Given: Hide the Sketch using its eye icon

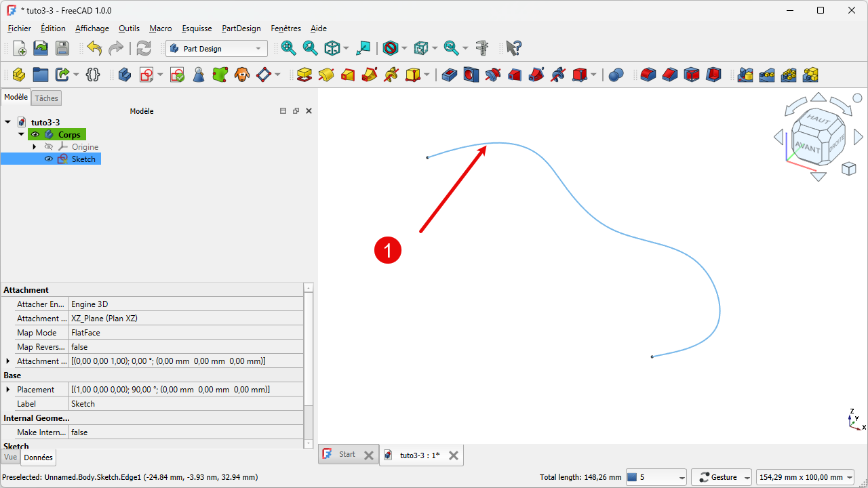Looking at the screenshot, I should click(x=49, y=159).
